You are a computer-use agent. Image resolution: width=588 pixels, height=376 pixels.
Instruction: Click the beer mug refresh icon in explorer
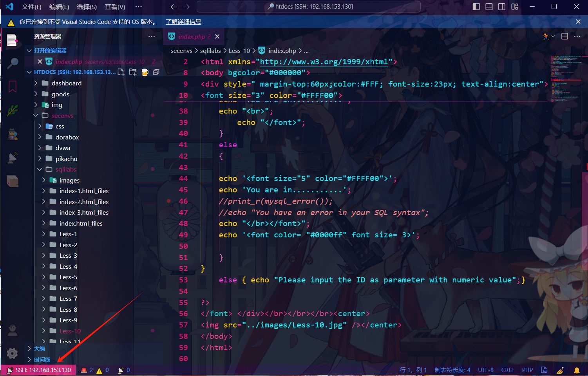(145, 72)
